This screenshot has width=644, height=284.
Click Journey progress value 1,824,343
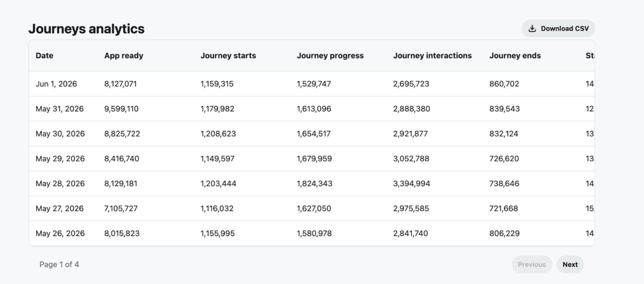(x=314, y=183)
